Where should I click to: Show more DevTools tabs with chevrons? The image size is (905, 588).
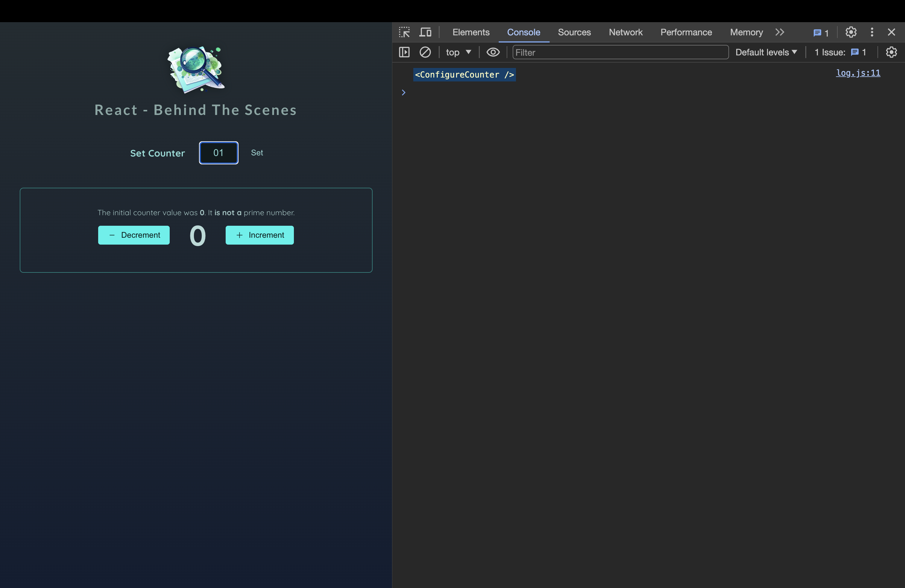pyautogui.click(x=780, y=32)
